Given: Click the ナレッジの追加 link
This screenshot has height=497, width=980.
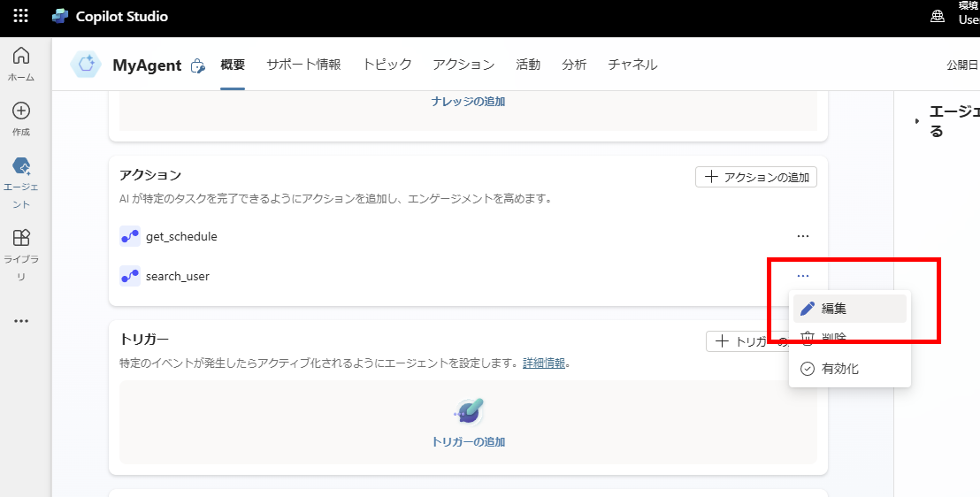Looking at the screenshot, I should point(468,102).
